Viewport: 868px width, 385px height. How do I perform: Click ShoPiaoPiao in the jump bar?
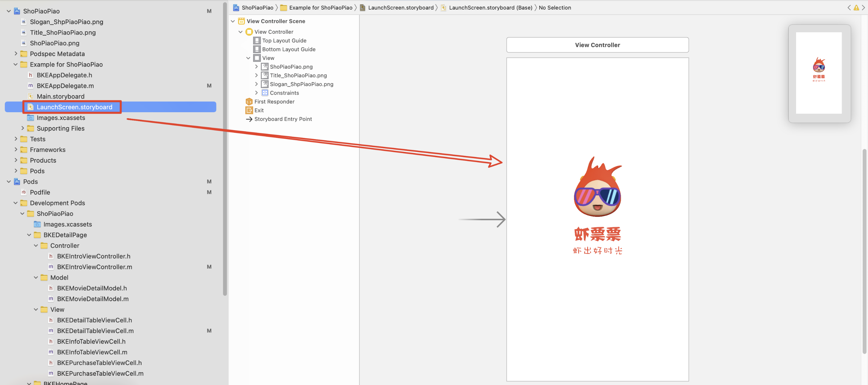click(x=257, y=8)
